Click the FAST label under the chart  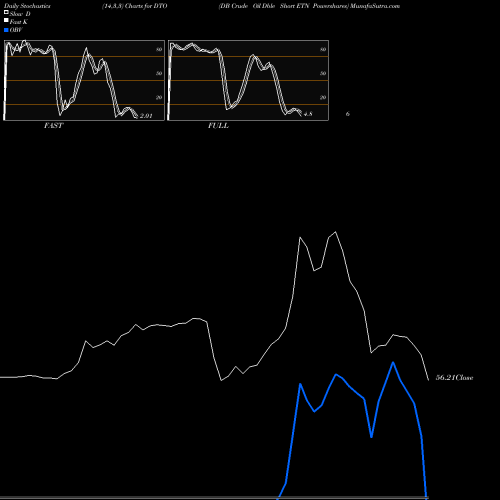[53, 126]
